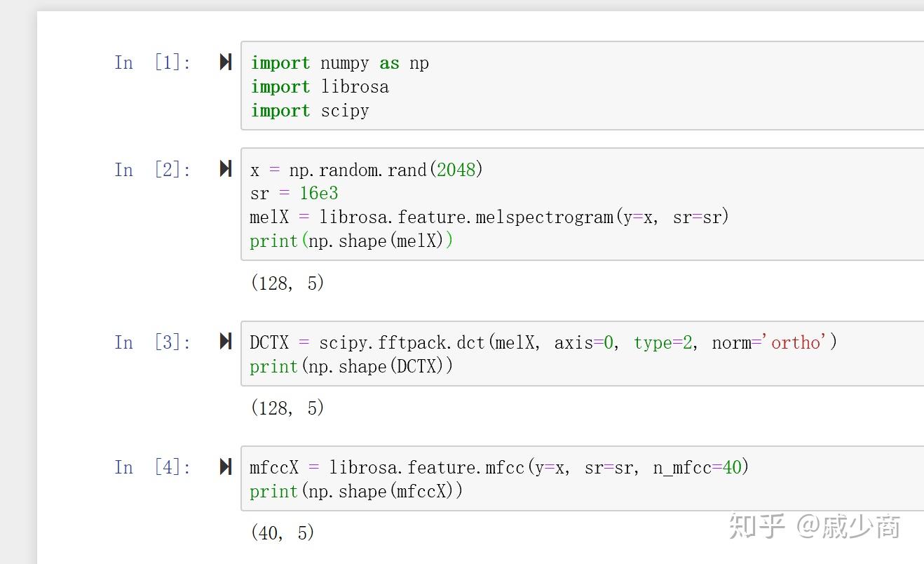Run the scipy dct cell In [3]
Image resolution: width=924 pixels, height=564 pixels.
coord(225,342)
